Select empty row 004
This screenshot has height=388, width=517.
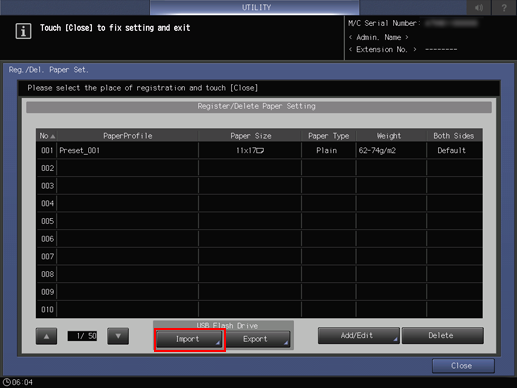[x=259, y=203]
